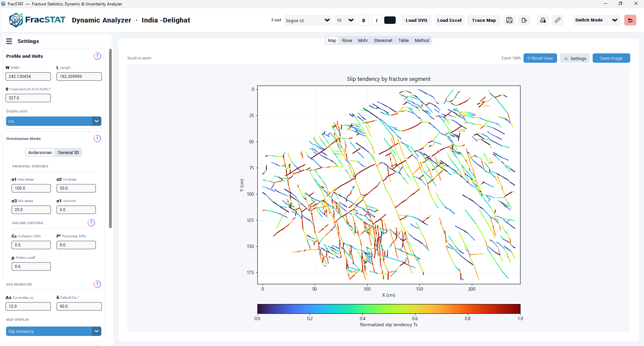Switch to the Mohr tab

tap(363, 41)
